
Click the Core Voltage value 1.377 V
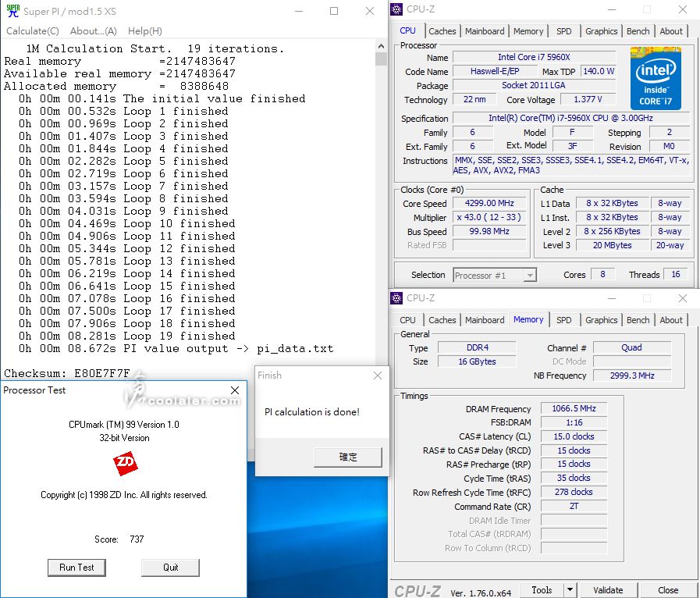(588, 99)
